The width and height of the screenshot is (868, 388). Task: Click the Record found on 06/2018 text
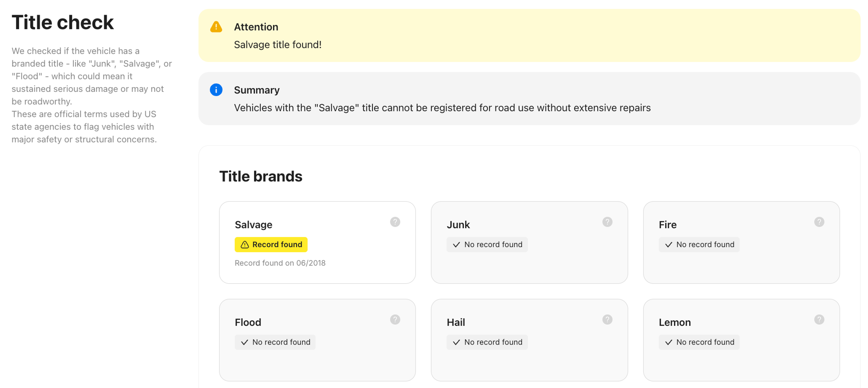pyautogui.click(x=280, y=263)
